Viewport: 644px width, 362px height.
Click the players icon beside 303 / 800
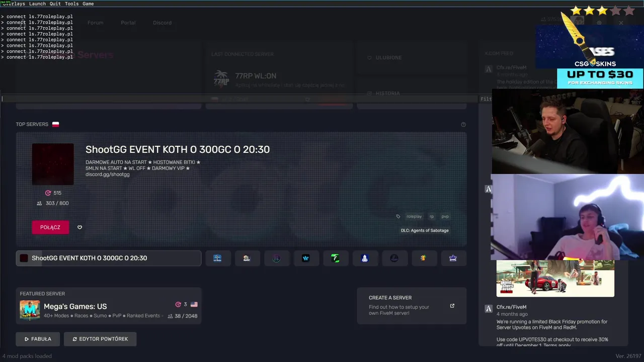(x=39, y=203)
